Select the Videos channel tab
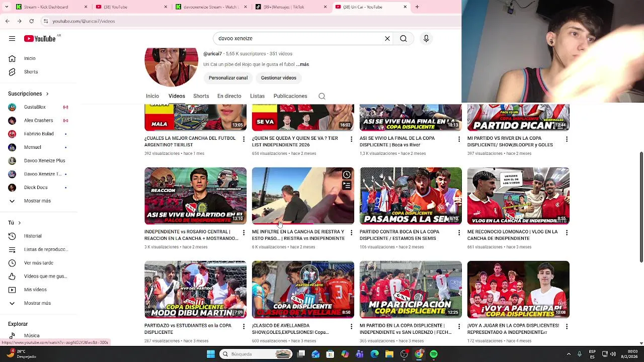Image resolution: width=644 pixels, height=362 pixels. tap(177, 96)
